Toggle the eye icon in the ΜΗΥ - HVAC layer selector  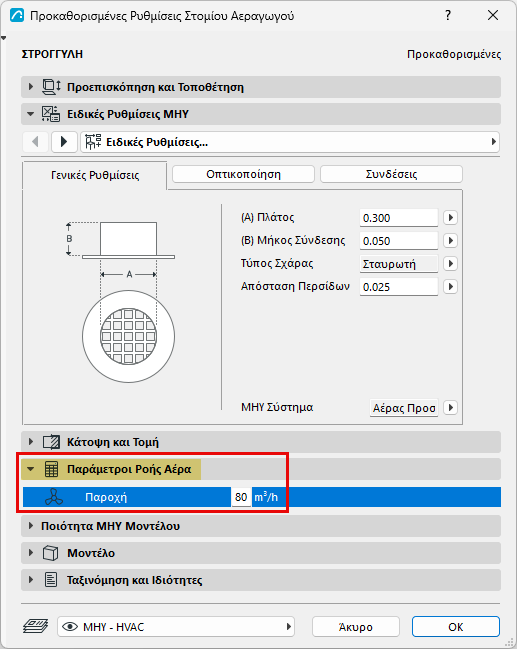coord(70,627)
